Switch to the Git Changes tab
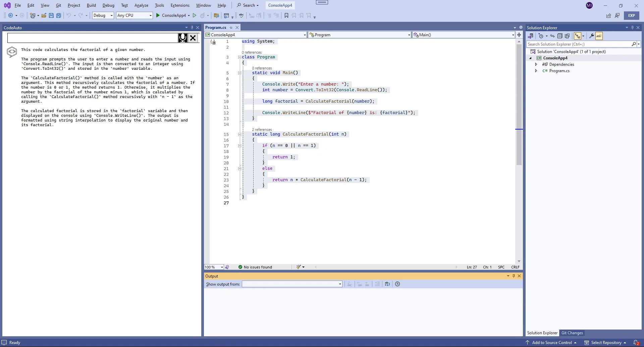The image size is (644, 347). [572, 333]
